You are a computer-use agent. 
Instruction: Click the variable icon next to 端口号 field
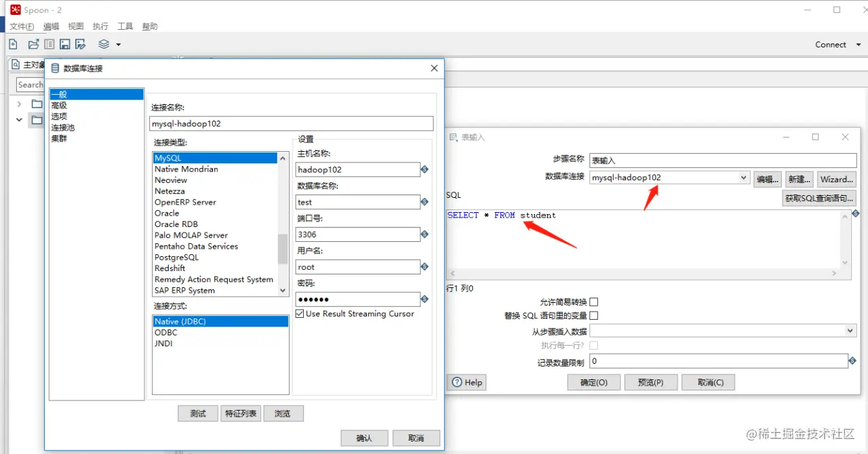(x=425, y=234)
